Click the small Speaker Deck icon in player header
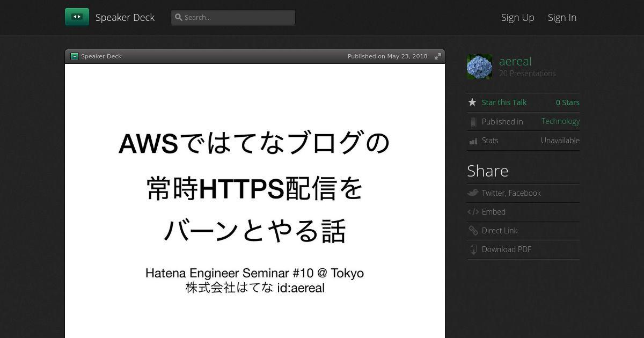Screen dimensions: 644x338 (75, 56)
